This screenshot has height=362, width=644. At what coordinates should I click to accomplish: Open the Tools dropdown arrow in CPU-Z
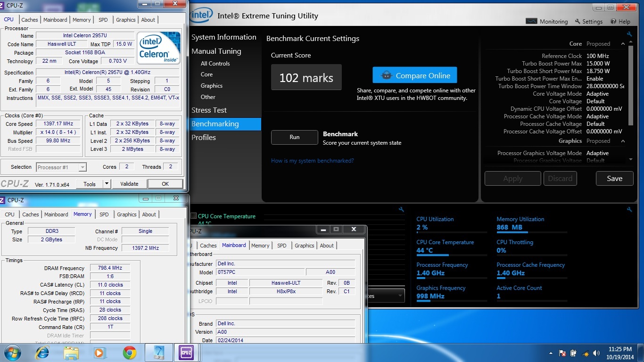(x=107, y=184)
